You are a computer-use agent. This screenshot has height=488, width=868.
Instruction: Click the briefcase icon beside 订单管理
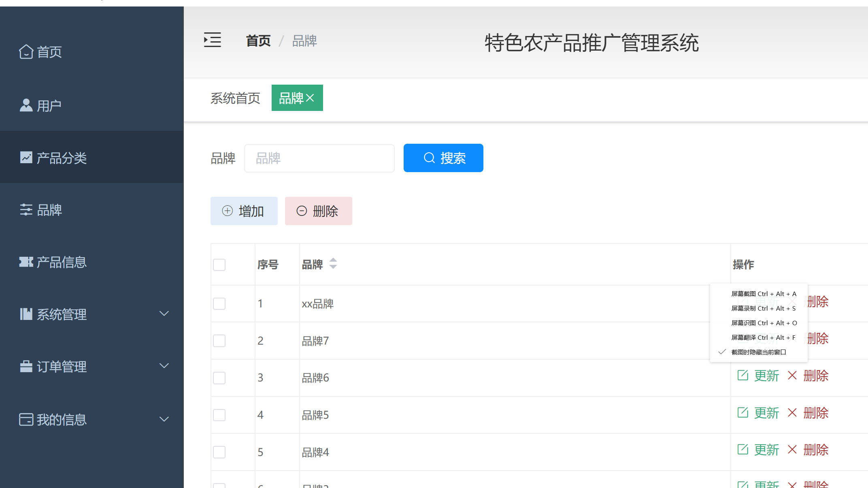click(x=26, y=367)
